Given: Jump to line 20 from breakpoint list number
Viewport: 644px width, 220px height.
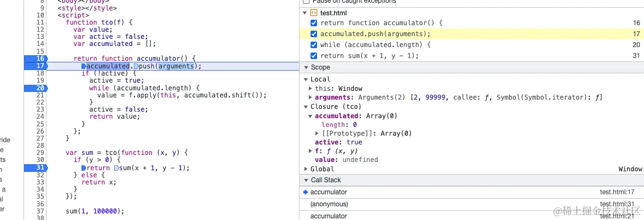Looking at the screenshot, I should click(x=636, y=45).
